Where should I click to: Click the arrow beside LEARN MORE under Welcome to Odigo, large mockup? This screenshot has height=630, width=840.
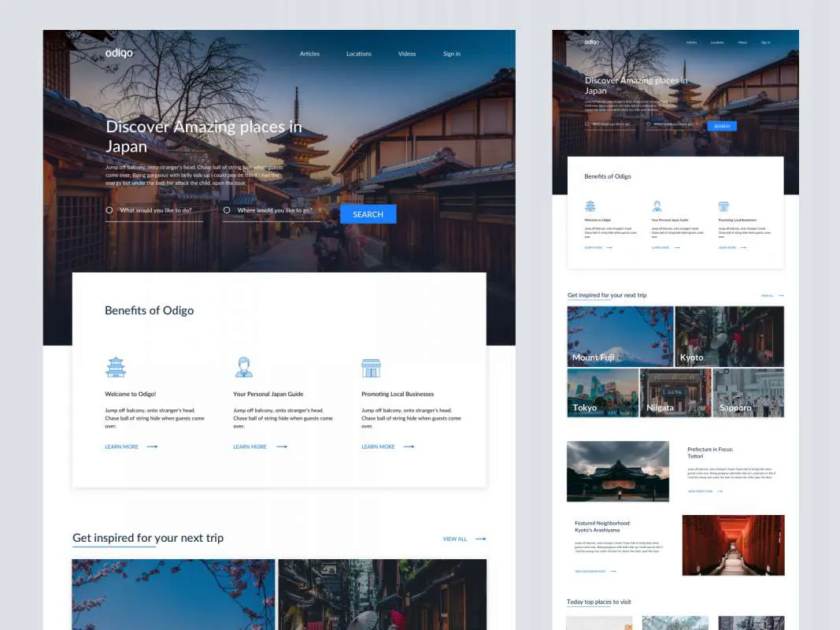pos(152,447)
